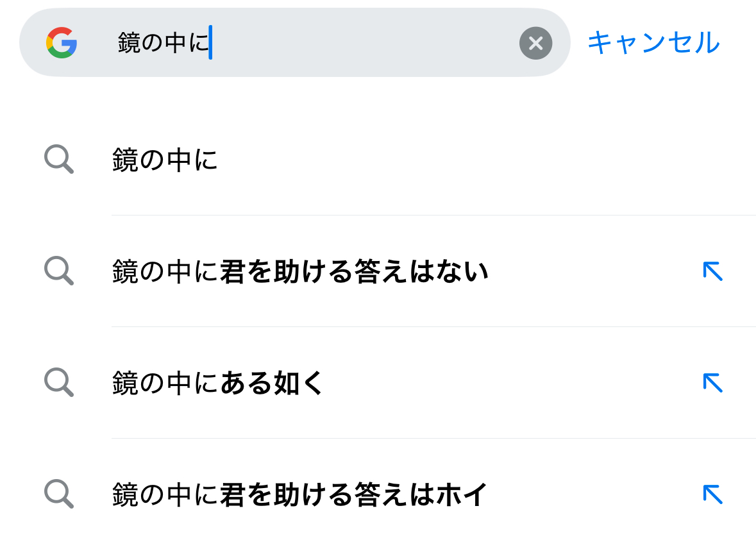This screenshot has width=756, height=540.
Task: Insert 君を助ける答えはない suggestion via arrow icon
Action: tap(712, 271)
